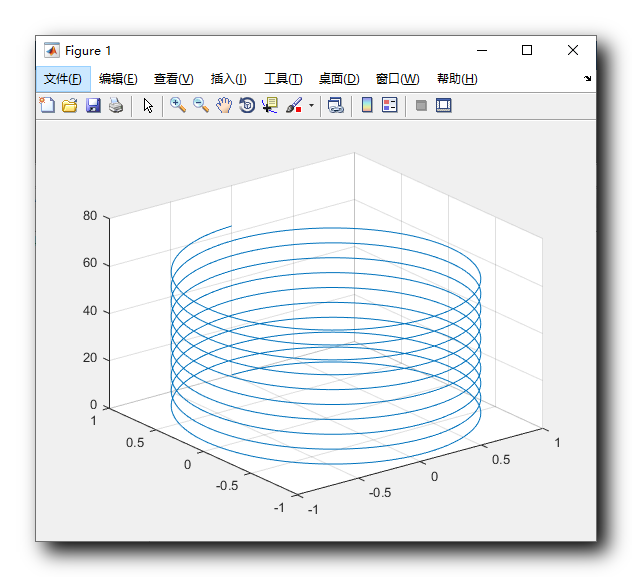The height and width of the screenshot is (577, 632).
Task: Maximize the Figure 1 window
Action: [x=527, y=50]
